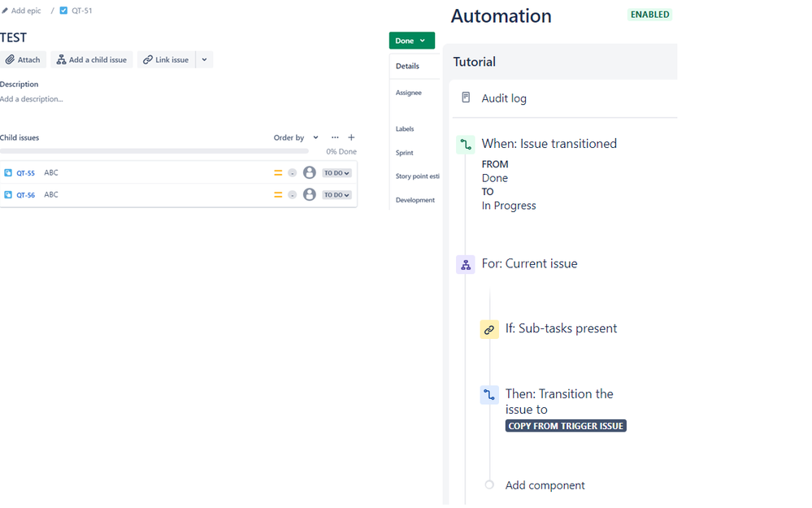Click the Sub-tasks present link icon

[489, 329]
